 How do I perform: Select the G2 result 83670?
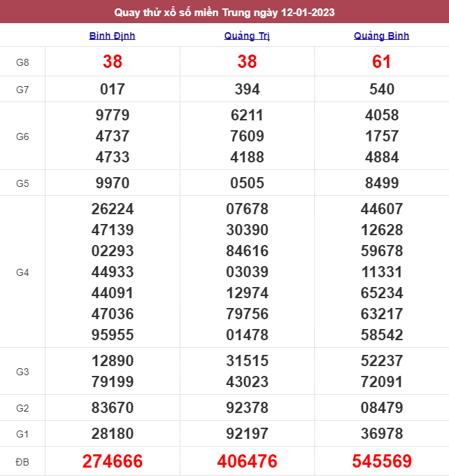click(112, 407)
